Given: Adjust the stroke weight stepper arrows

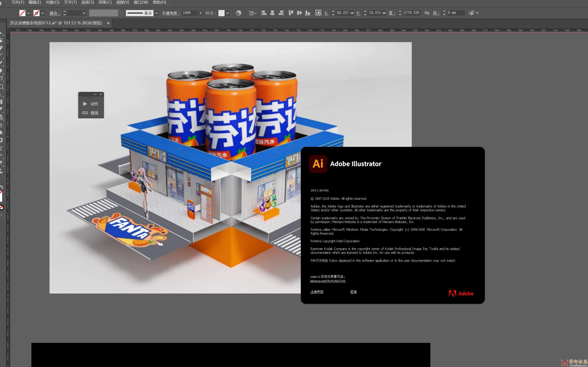Looking at the screenshot, I should pyautogui.click(x=64, y=13).
